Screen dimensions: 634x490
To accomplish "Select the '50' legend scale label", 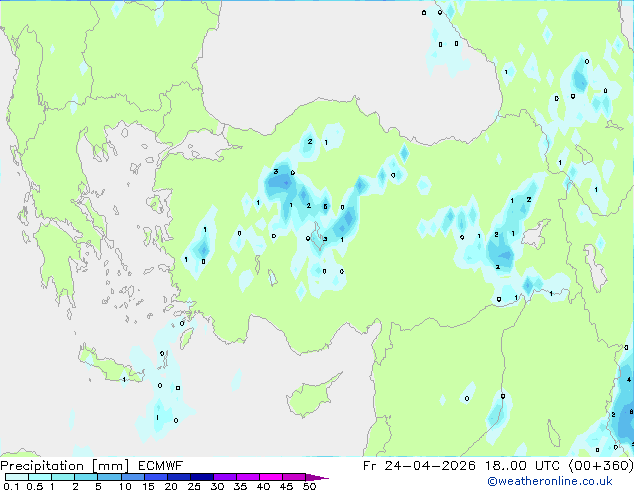I will [x=309, y=486].
